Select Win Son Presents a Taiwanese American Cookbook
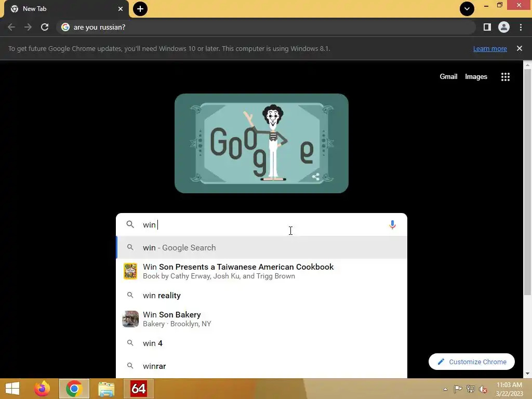Screen dimensions: 532x399 click(261, 271)
